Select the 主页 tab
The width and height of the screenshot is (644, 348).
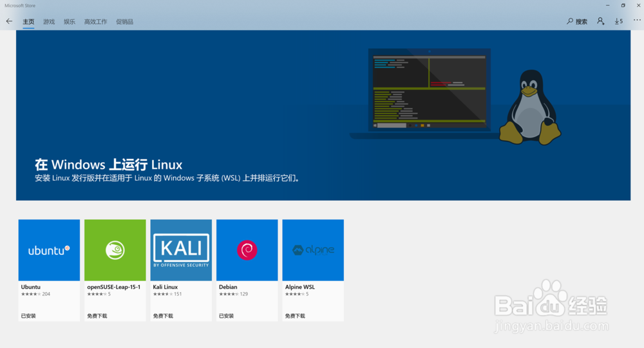coord(28,22)
